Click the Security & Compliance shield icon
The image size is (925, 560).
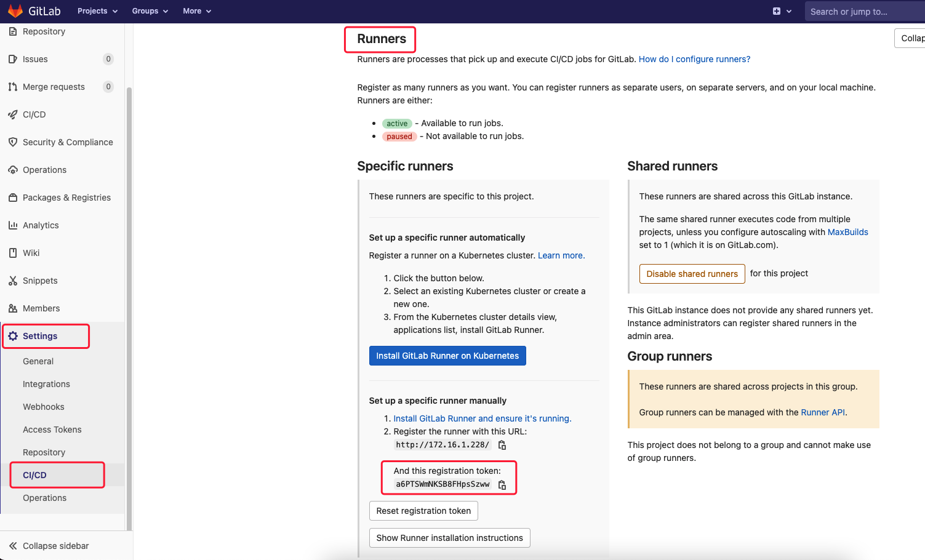[13, 142]
